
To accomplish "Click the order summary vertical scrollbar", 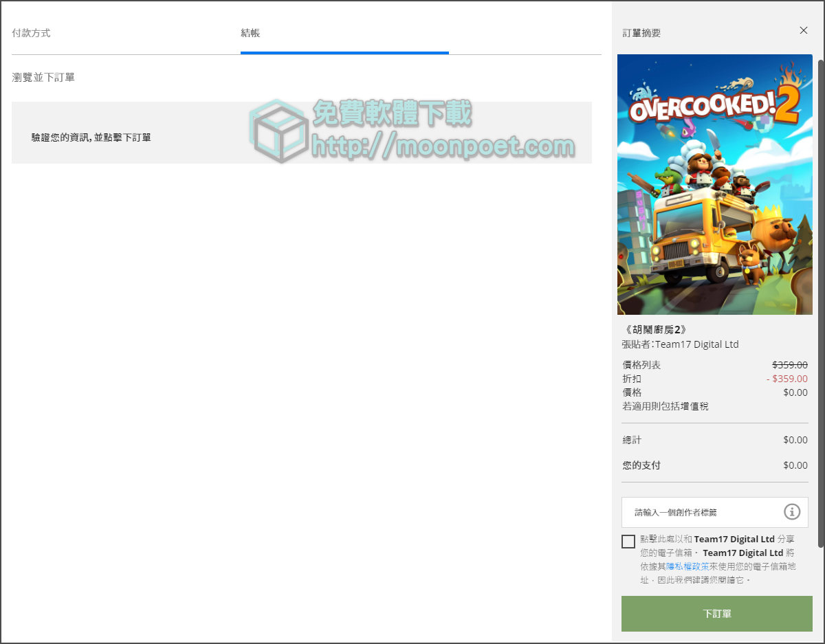I will (x=821, y=302).
